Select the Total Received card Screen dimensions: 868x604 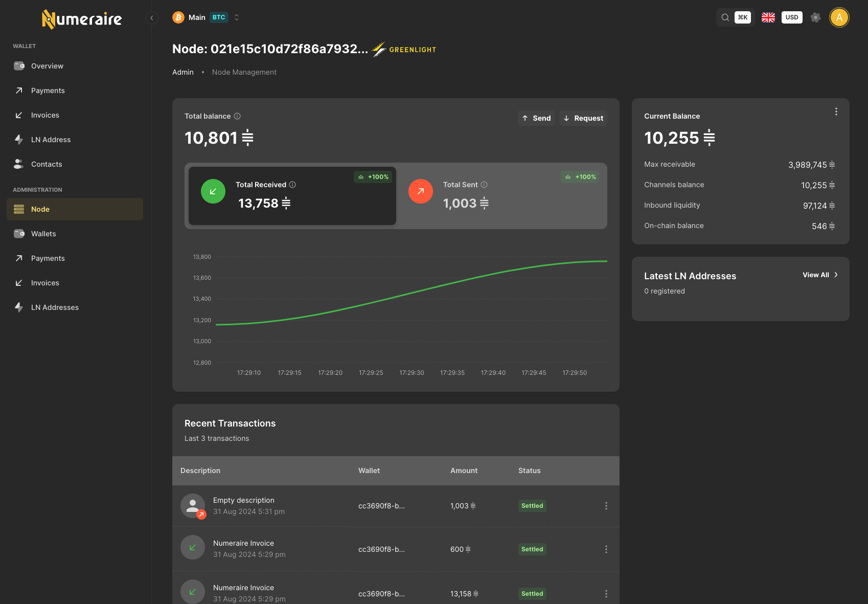coord(292,196)
